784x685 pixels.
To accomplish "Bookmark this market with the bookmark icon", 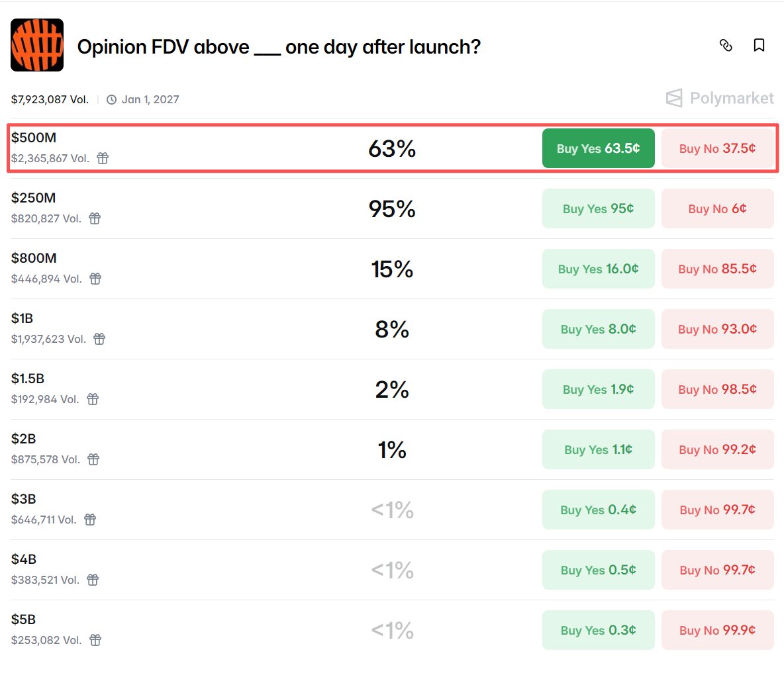I will pos(759,46).
